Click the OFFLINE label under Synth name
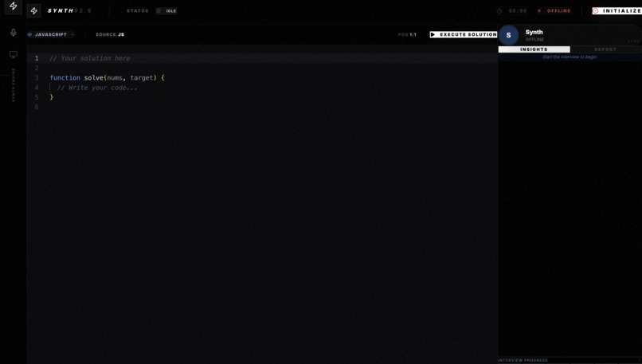Viewport: 642px width, 364px height. tap(534, 39)
